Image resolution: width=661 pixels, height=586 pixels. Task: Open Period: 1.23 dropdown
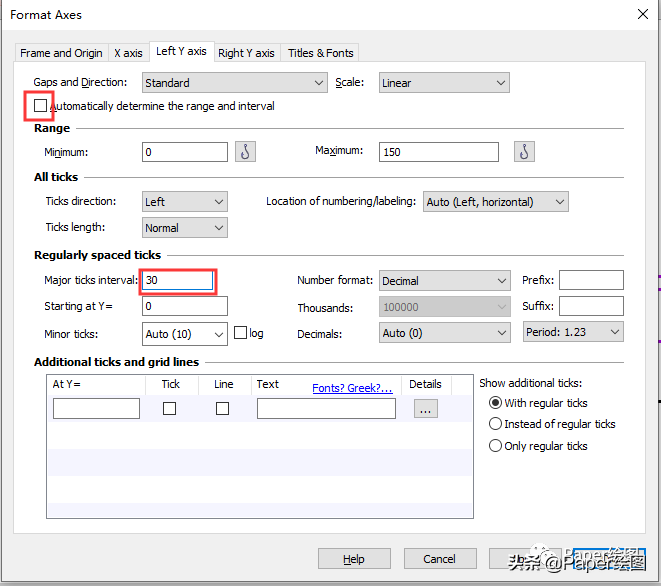[x=573, y=332]
